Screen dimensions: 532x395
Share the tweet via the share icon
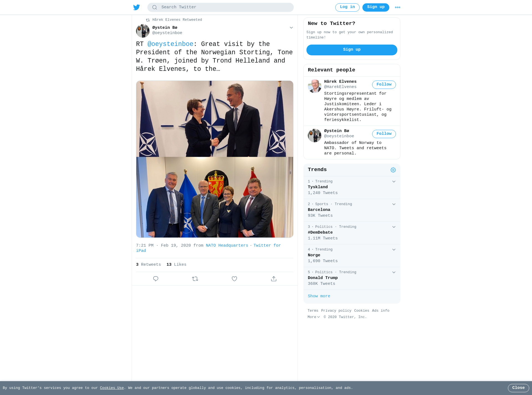tap(274, 279)
